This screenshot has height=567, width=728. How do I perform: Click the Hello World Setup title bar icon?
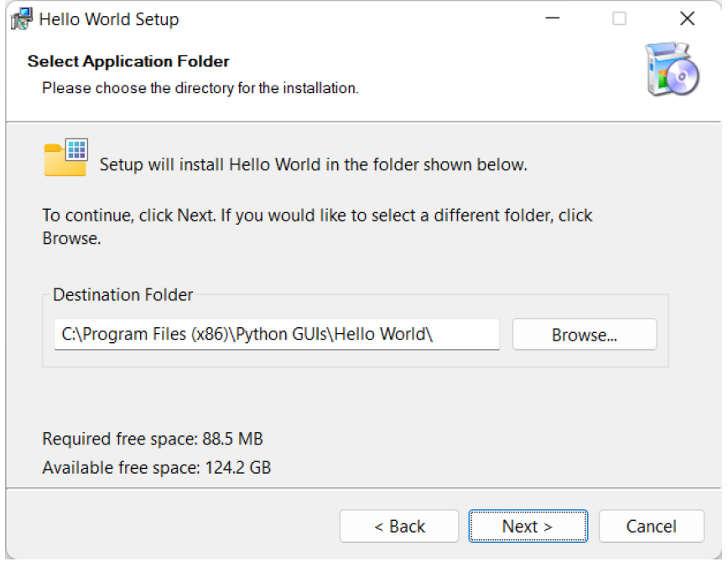click(21, 19)
